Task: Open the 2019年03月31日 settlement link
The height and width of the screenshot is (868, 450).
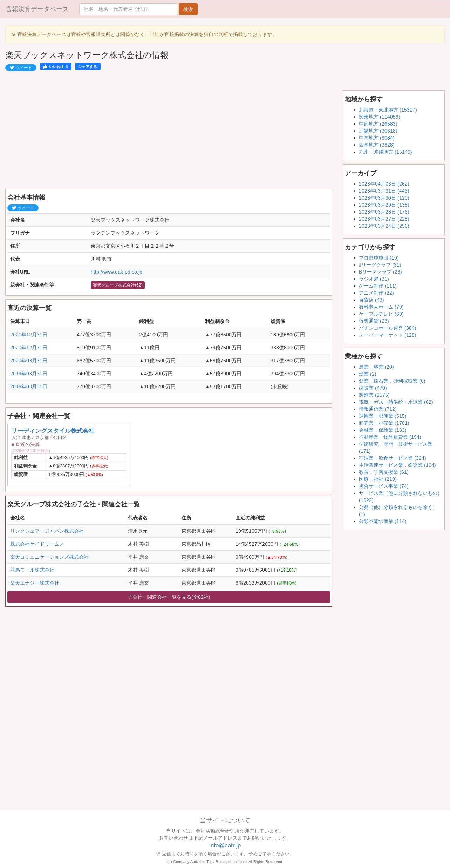Action: pyautogui.click(x=28, y=374)
